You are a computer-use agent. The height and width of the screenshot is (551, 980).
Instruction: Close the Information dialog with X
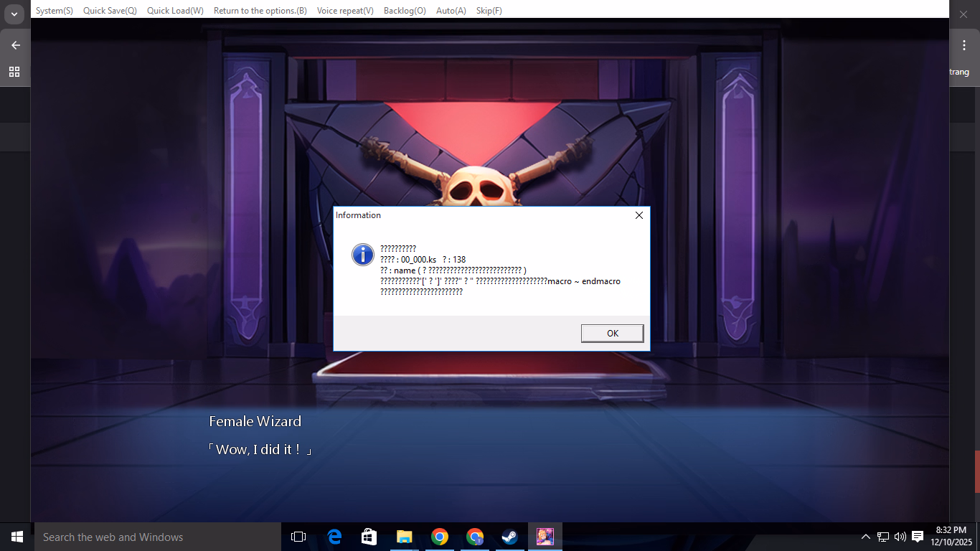639,215
